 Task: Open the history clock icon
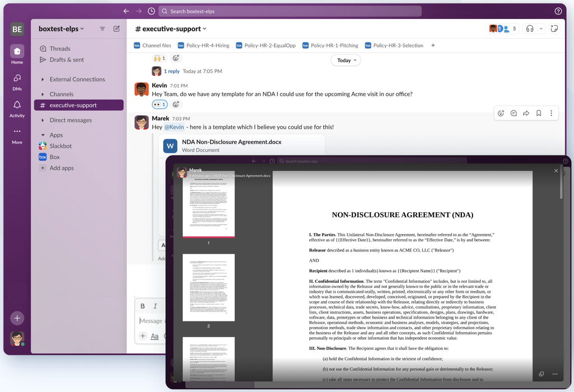[151, 11]
